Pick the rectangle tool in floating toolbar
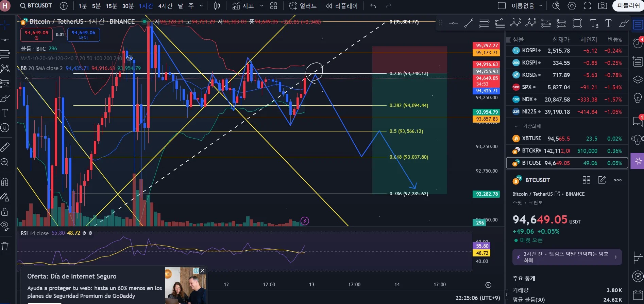Screen dimensions: 644x304 tap(577, 23)
